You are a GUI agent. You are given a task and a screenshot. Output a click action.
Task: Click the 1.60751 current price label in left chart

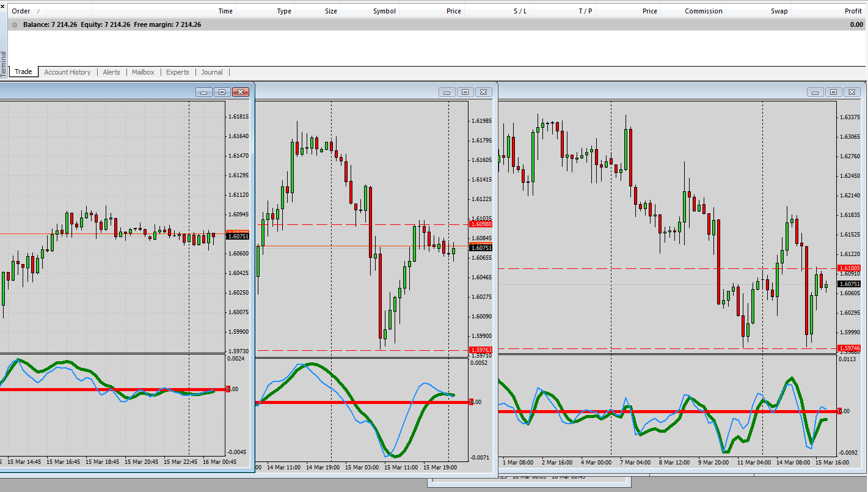238,236
